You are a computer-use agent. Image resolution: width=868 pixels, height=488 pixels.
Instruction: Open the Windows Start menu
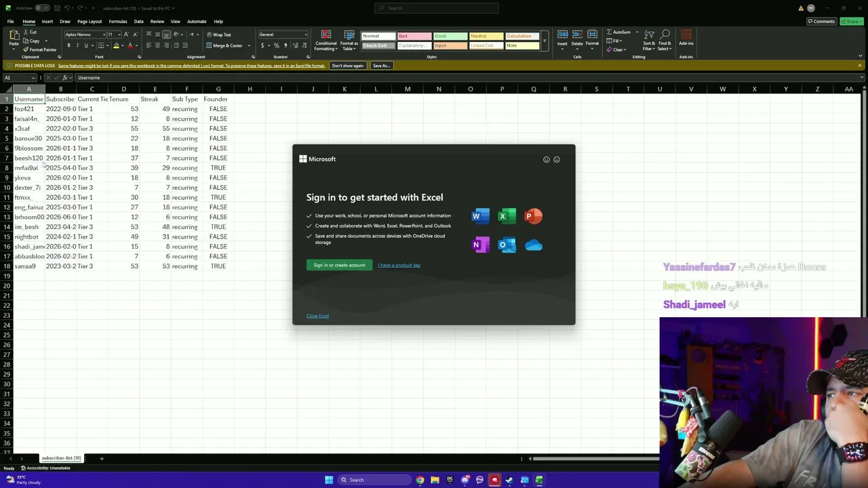(x=329, y=480)
